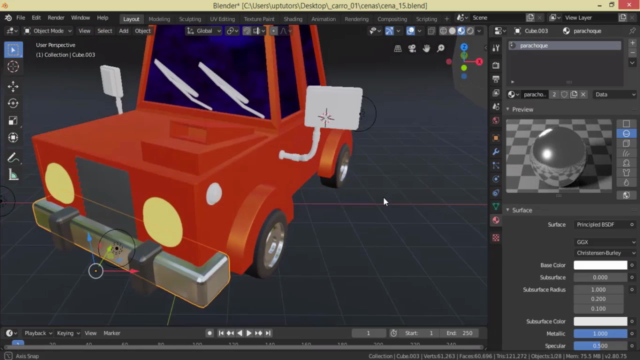640x360 pixels.
Task: Select the Select Box tool
Action: [x=13, y=49]
